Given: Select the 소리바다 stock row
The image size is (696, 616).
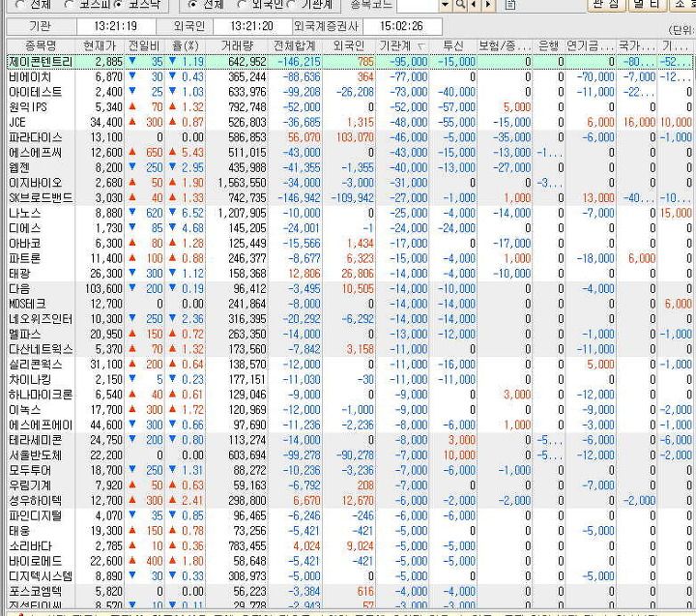Looking at the screenshot, I should [348, 545].
